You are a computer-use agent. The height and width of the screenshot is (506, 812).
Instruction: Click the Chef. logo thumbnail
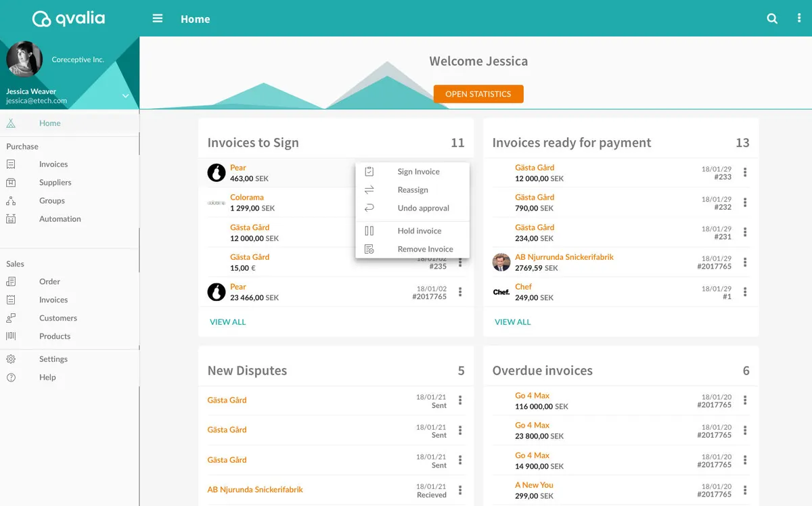[501, 292]
